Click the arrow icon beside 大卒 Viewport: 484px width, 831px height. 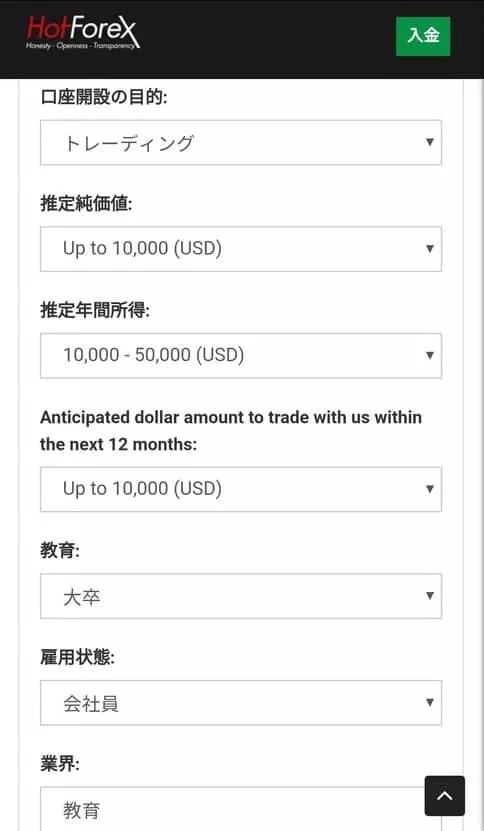point(430,596)
